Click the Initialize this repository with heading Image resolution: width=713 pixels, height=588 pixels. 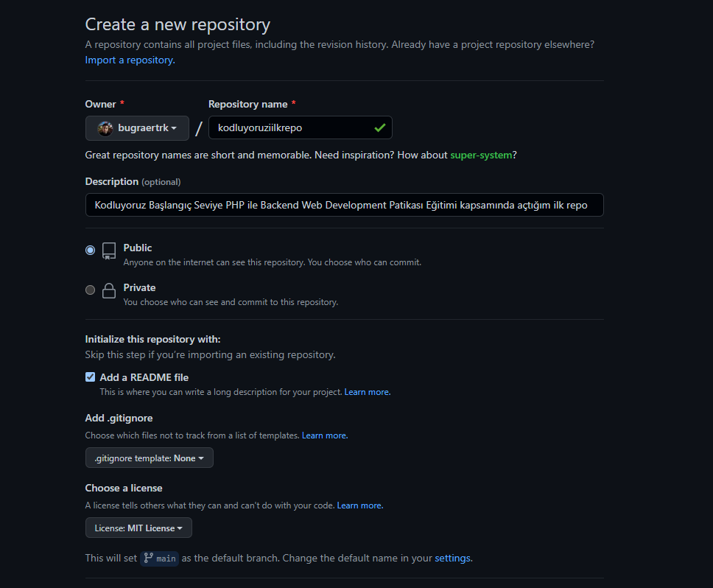152,339
